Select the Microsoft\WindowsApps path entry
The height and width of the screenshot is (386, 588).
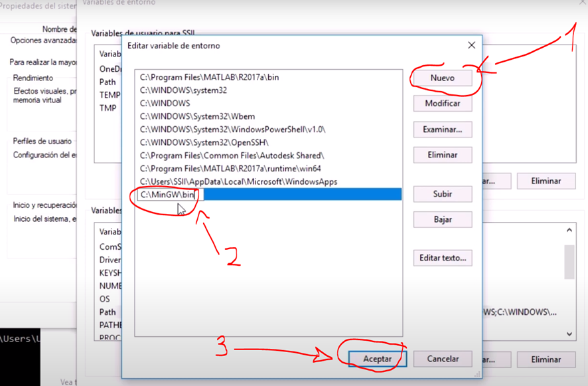(x=238, y=181)
